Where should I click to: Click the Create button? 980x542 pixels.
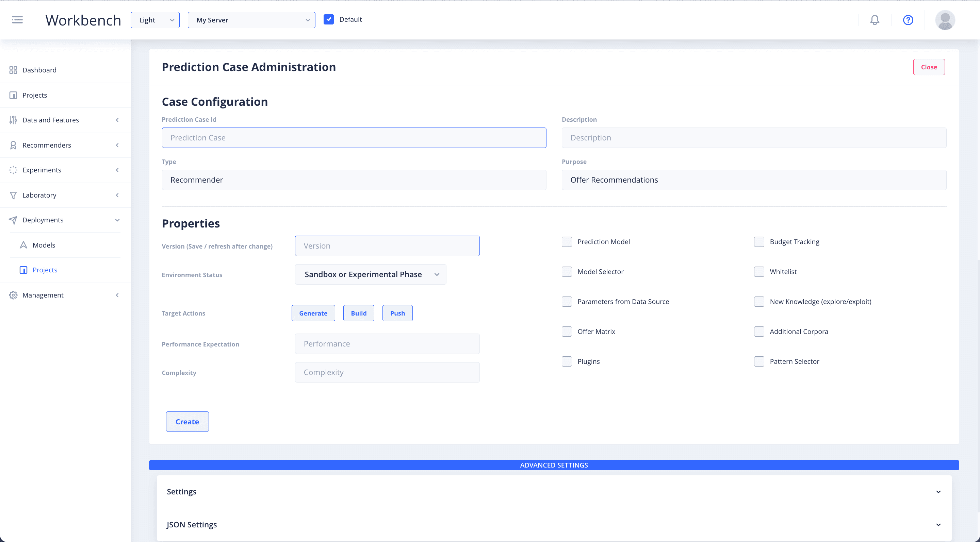click(187, 421)
